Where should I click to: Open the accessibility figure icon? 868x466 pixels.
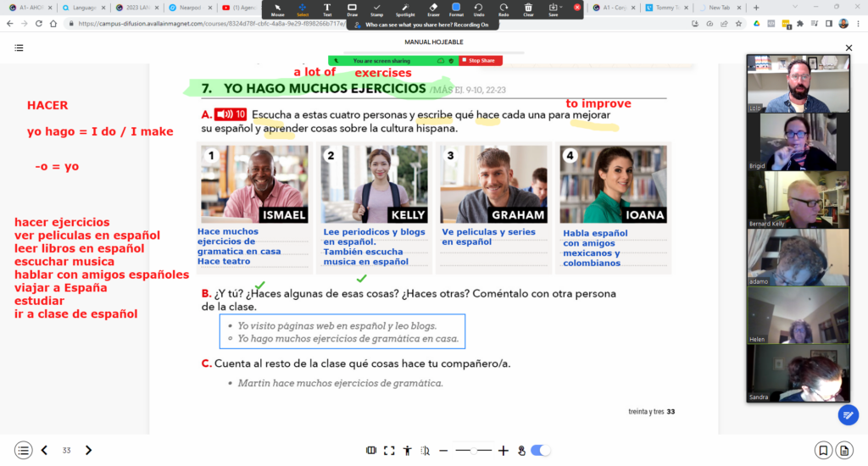click(x=408, y=451)
